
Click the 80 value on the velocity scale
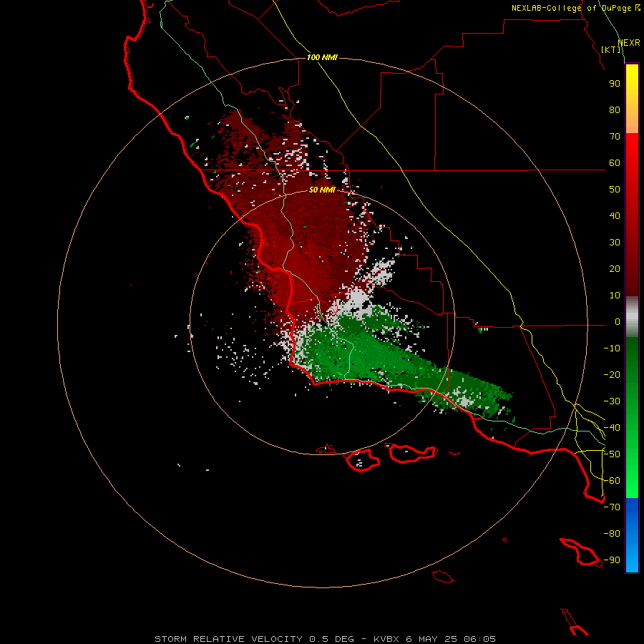[x=615, y=110]
